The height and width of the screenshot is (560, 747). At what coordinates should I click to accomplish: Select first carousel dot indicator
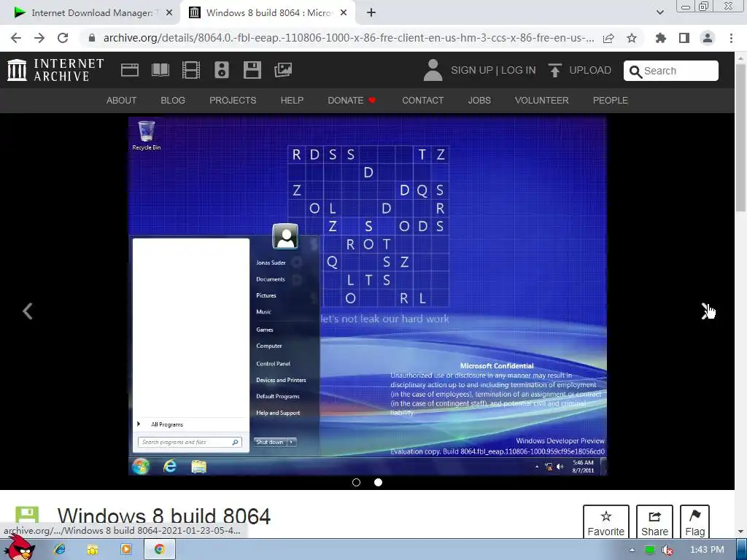tap(356, 483)
